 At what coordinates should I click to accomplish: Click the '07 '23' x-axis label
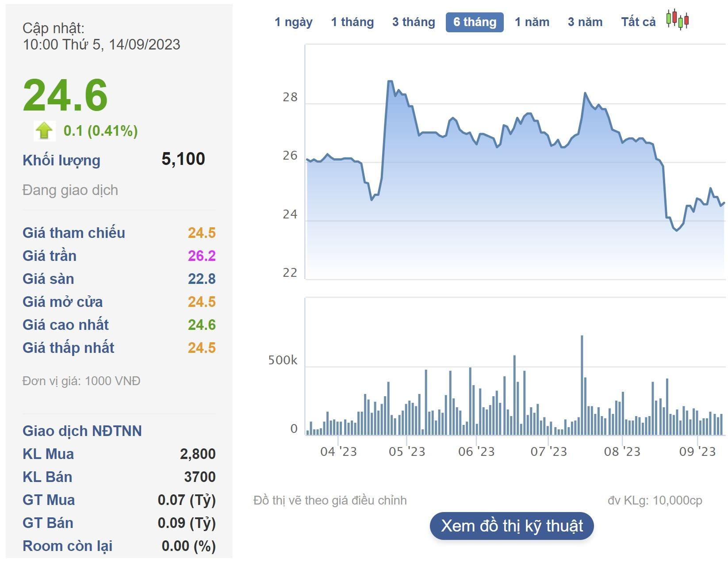[x=548, y=451]
